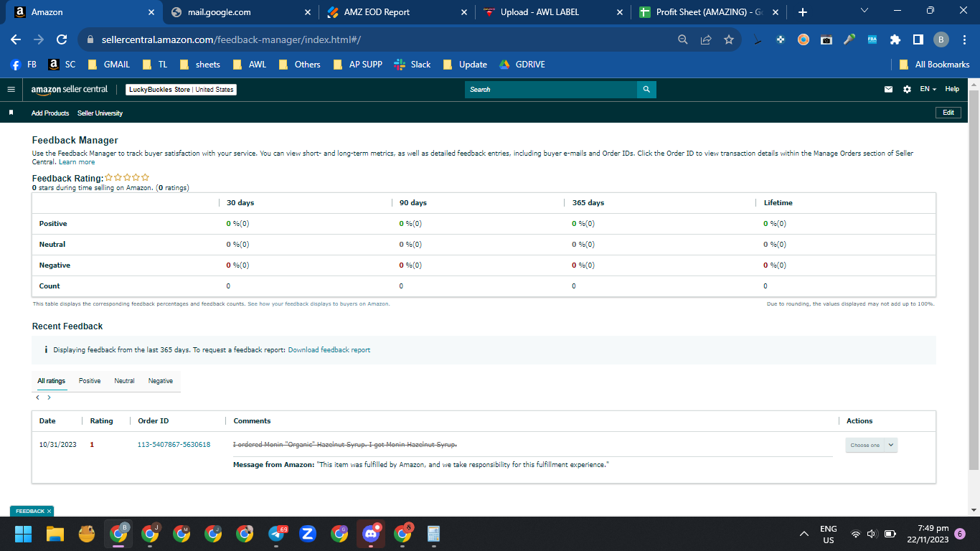
Task: Click the microphone extension icon
Action: pyautogui.click(x=849, y=40)
